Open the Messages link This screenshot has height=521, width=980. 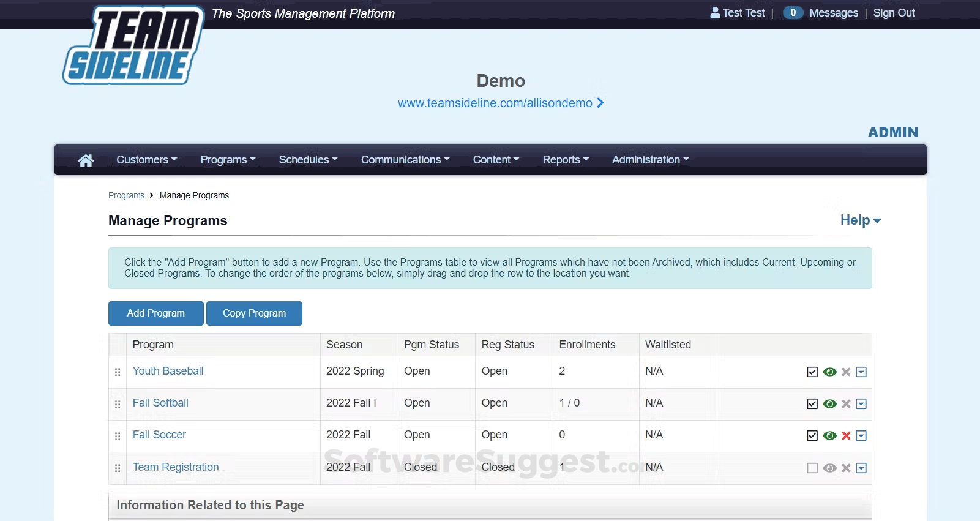pyautogui.click(x=834, y=13)
